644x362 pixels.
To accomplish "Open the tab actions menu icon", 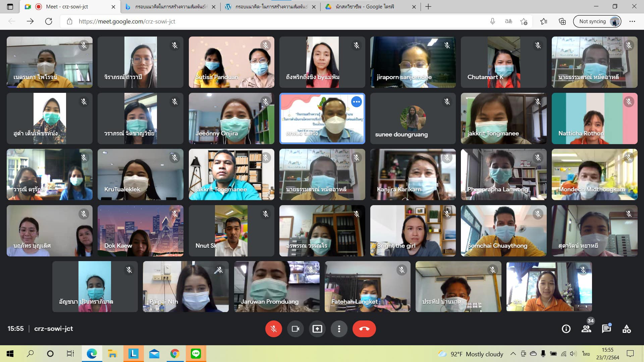I will click(10, 7).
